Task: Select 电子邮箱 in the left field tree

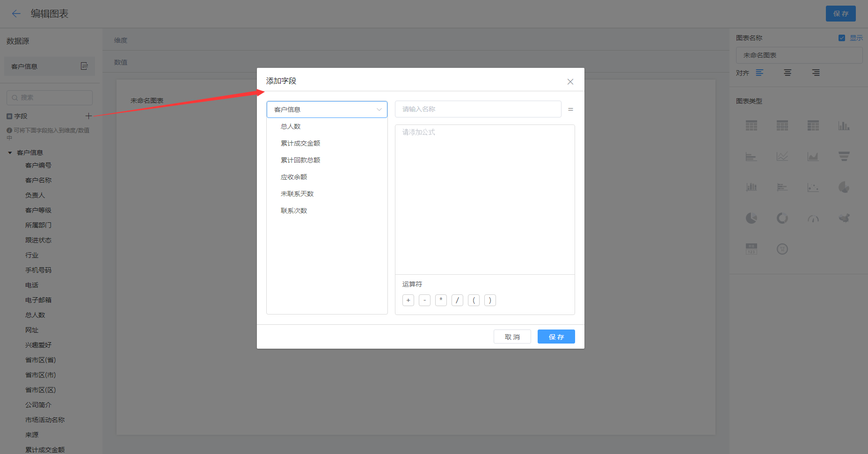Action: point(38,300)
